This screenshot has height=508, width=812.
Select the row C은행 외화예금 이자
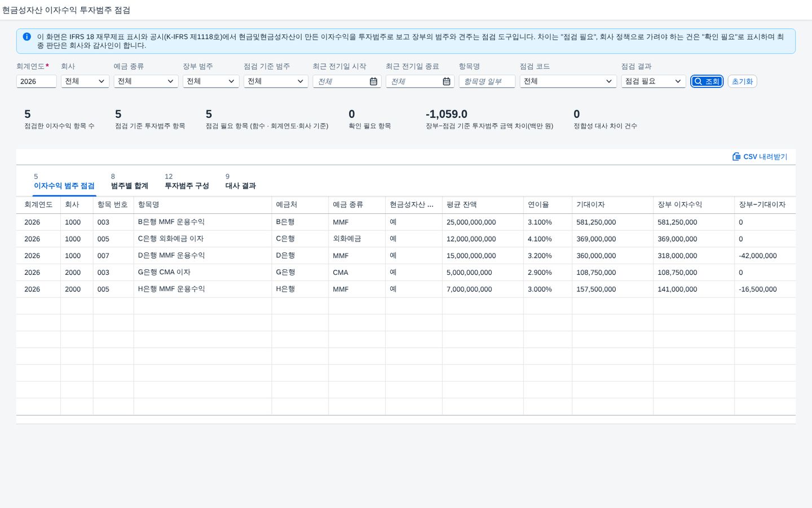point(406,239)
